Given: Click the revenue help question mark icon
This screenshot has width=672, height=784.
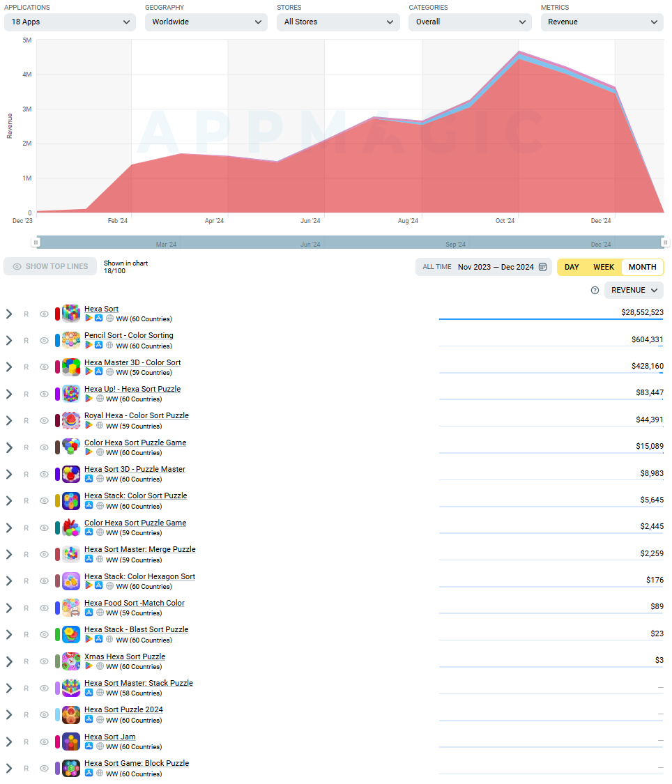Looking at the screenshot, I should point(595,291).
